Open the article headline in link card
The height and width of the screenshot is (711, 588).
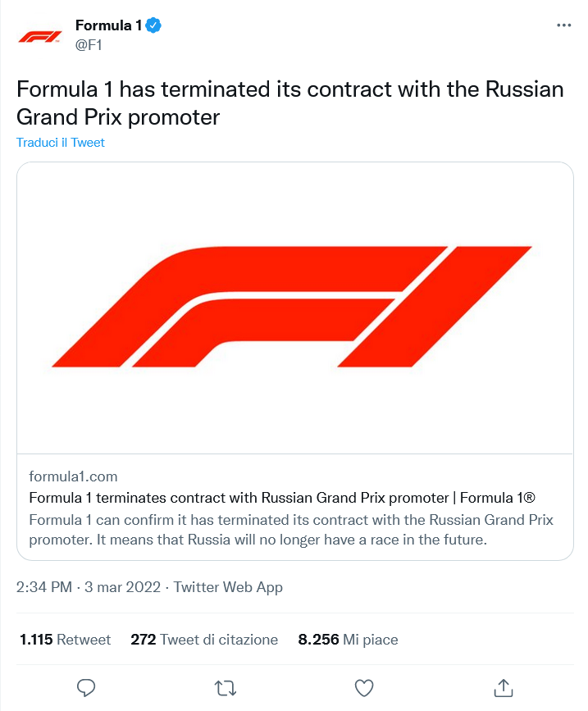tap(281, 498)
